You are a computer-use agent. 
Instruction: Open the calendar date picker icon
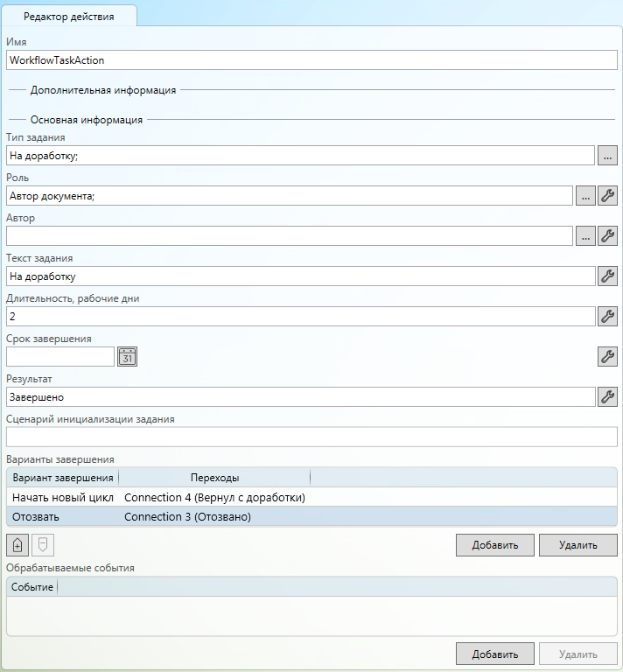click(128, 356)
